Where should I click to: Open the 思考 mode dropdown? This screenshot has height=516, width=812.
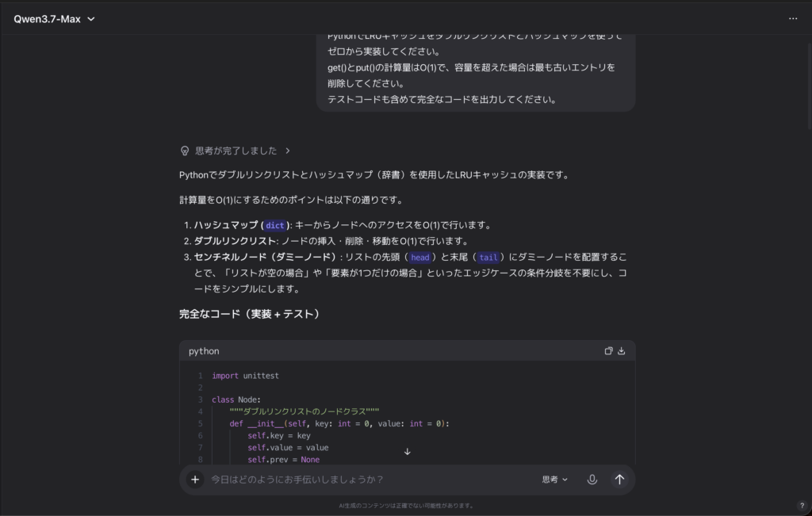coord(554,480)
